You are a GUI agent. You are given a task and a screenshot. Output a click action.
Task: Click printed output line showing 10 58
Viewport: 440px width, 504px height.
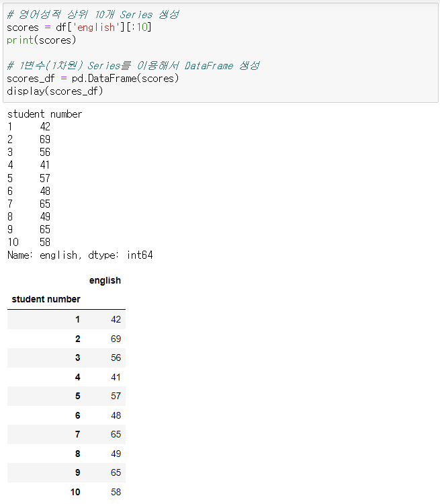click(29, 242)
